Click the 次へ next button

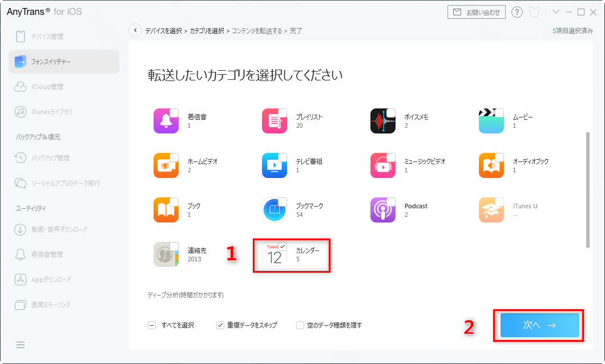[x=540, y=325]
